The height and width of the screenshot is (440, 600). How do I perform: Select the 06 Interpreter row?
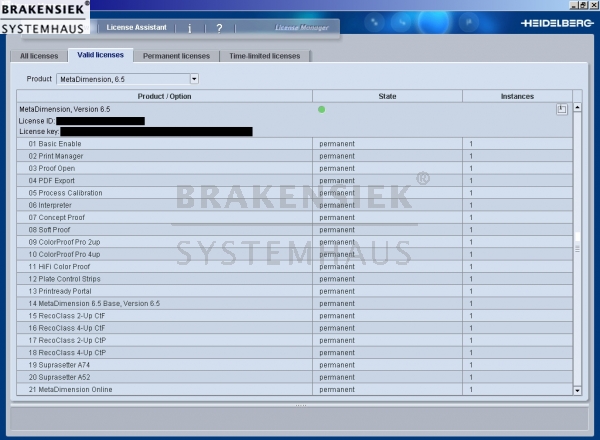(295, 205)
